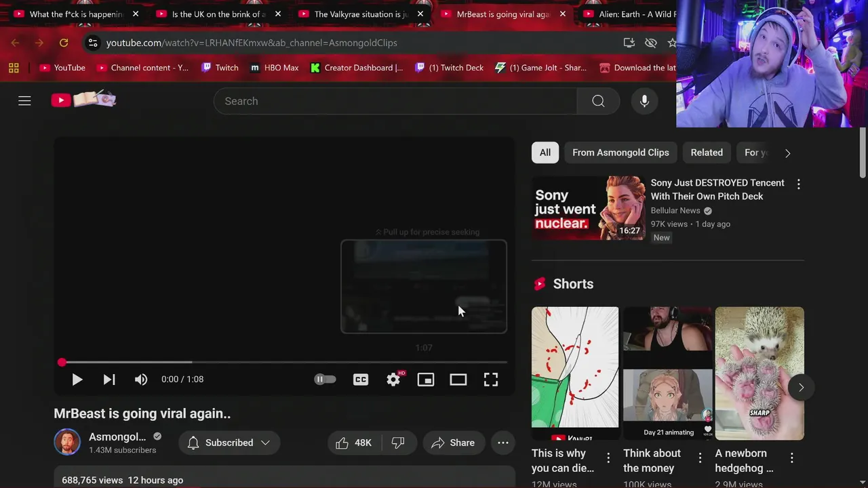868x488 pixels.
Task: Open options menu for the Sony video
Action: [x=798, y=184]
